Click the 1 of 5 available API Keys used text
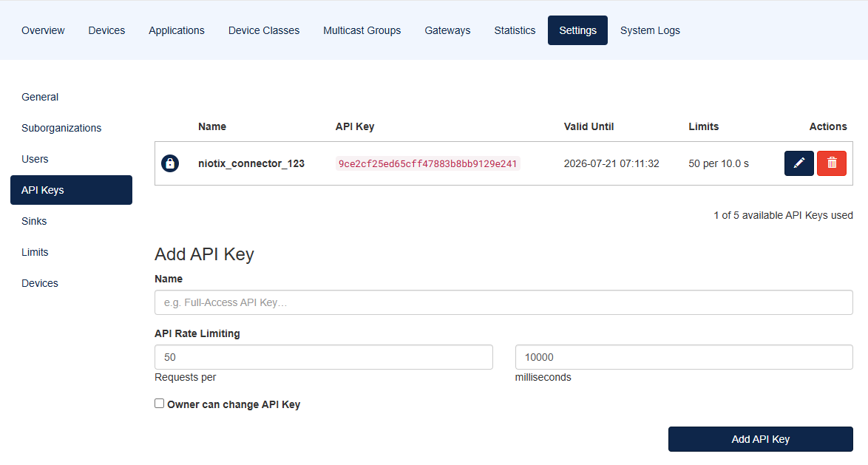This screenshot has height=465, width=868. (x=783, y=215)
